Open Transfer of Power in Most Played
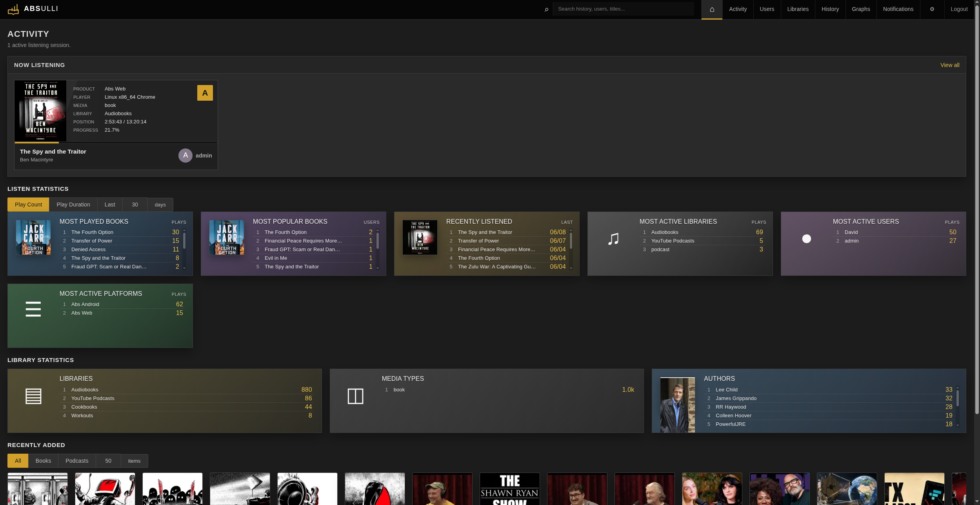The height and width of the screenshot is (505, 980). click(x=92, y=241)
